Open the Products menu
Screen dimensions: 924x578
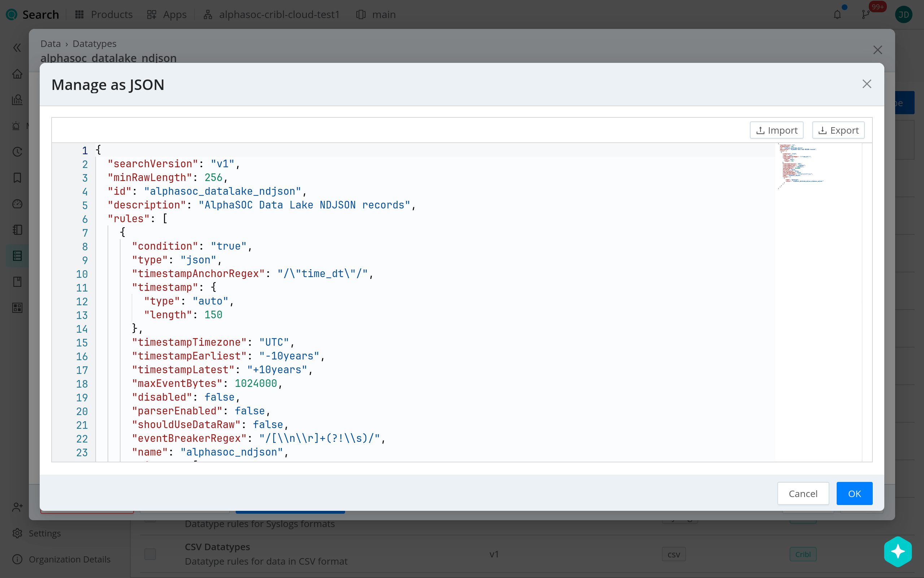pos(104,14)
